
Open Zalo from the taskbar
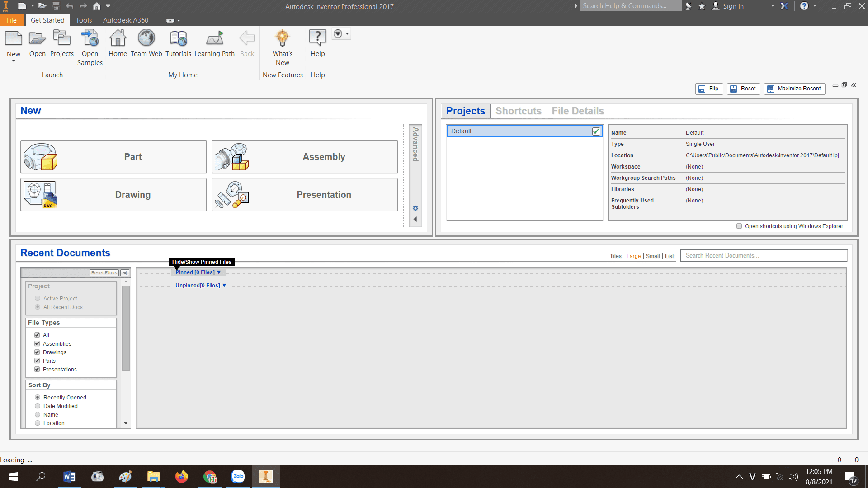(238, 477)
